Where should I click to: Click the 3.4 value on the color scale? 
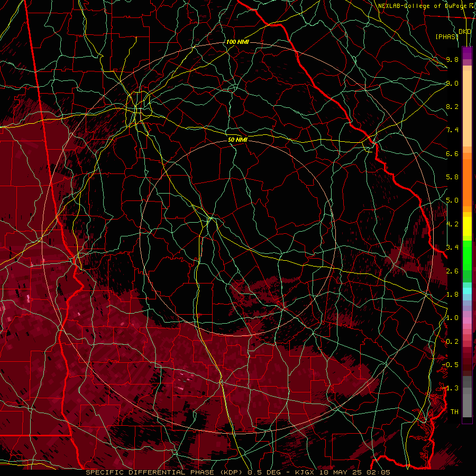[452, 248]
